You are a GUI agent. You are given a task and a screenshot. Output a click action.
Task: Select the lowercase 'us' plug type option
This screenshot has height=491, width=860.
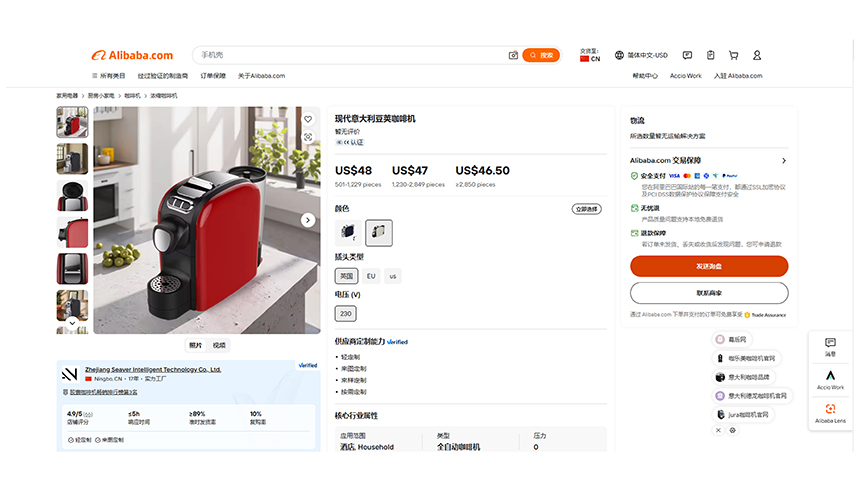point(393,276)
